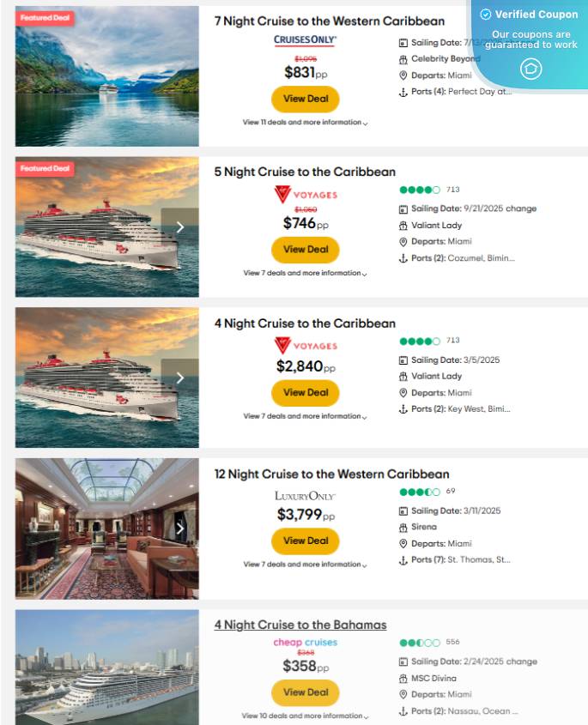Click the CruisesOnly logo on the 7-night cruise
This screenshot has width=588, height=725.
[305, 41]
